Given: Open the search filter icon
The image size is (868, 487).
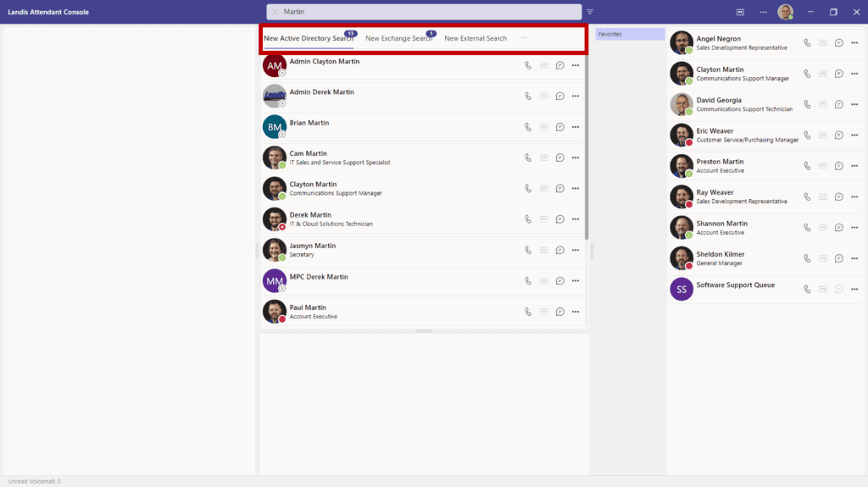Looking at the screenshot, I should (x=590, y=12).
